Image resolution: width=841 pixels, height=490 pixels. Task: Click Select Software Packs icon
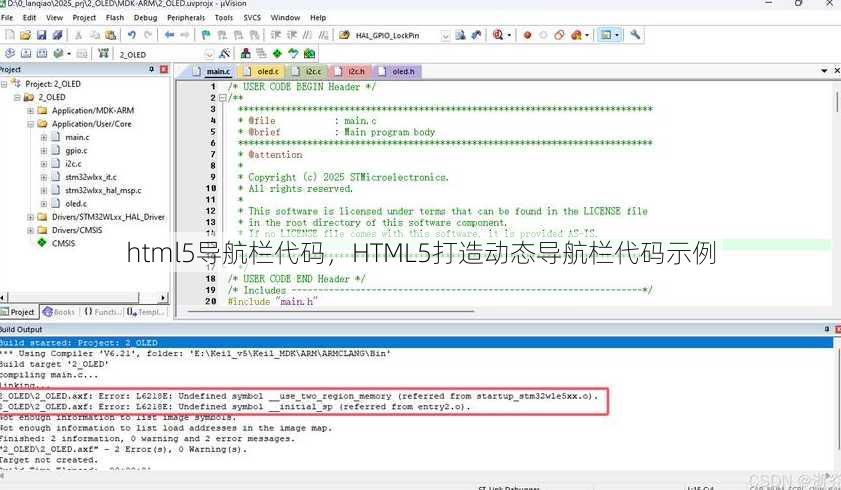point(293,54)
